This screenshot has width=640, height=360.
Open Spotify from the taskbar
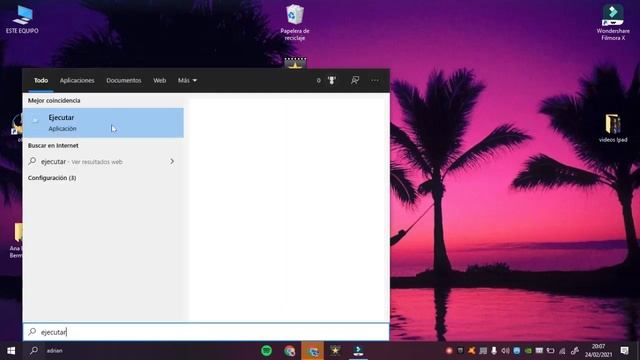click(267, 351)
